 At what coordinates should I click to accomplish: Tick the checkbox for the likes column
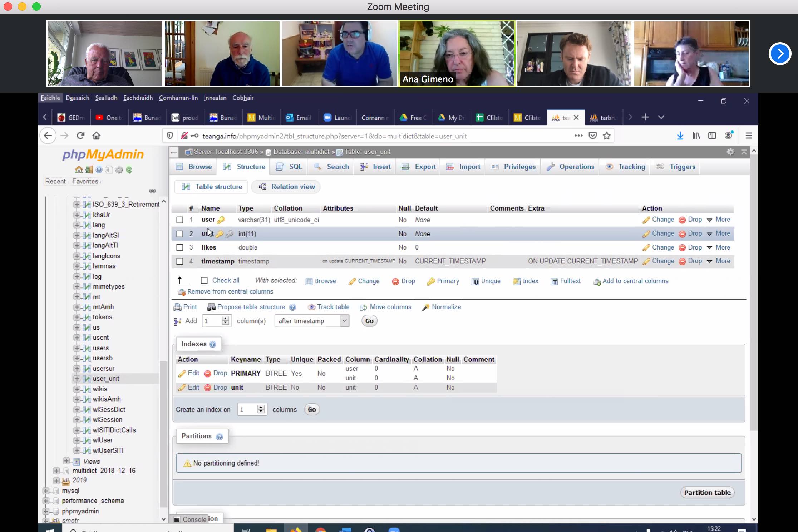click(x=180, y=247)
